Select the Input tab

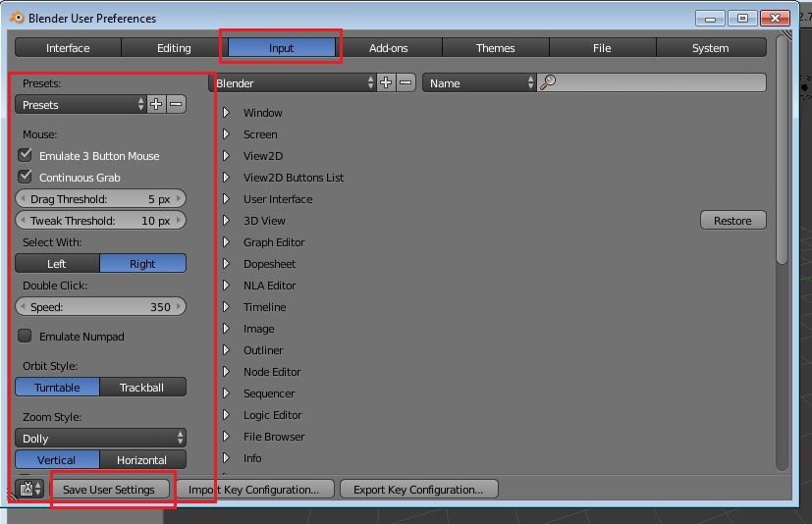[281, 48]
